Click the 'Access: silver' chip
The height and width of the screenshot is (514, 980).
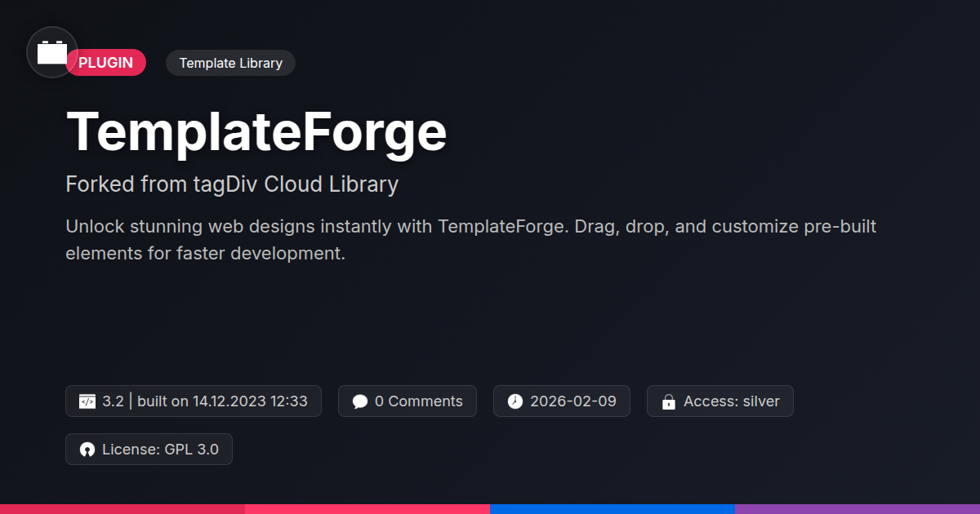coord(720,401)
